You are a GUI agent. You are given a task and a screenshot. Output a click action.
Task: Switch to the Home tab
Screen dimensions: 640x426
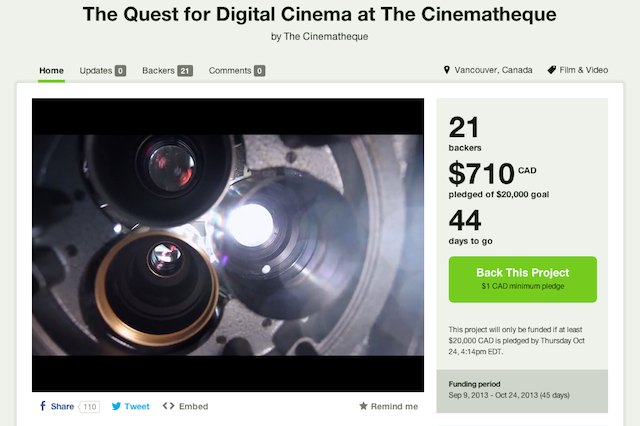pyautogui.click(x=51, y=71)
